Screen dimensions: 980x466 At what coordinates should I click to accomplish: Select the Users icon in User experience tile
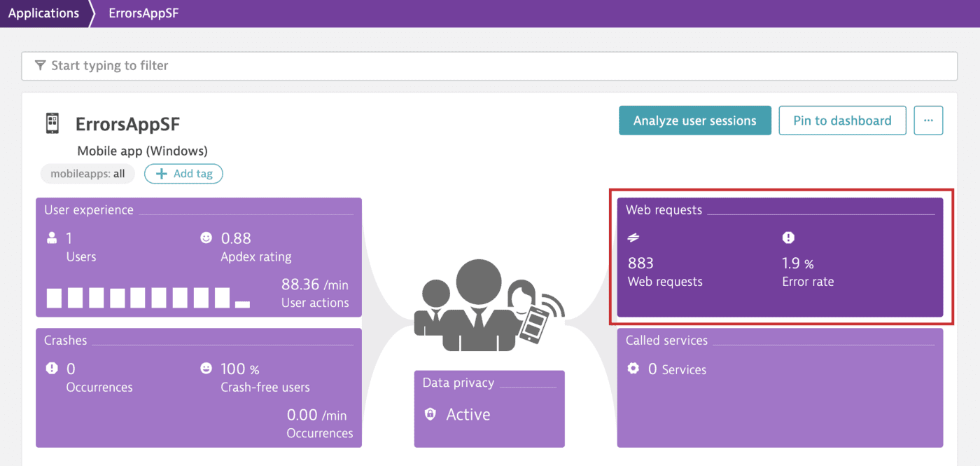pos(52,238)
